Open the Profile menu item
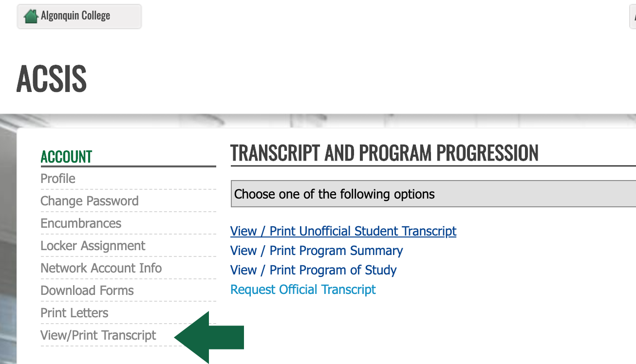 (58, 179)
